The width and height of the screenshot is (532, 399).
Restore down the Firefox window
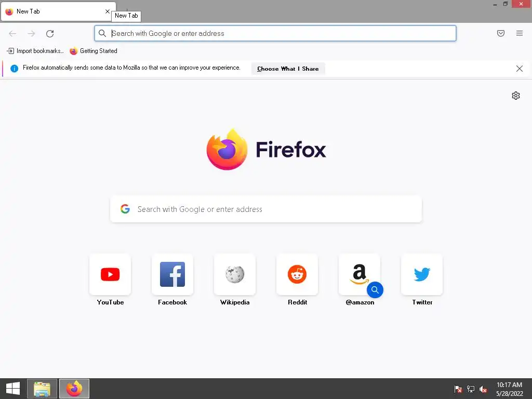505,4
